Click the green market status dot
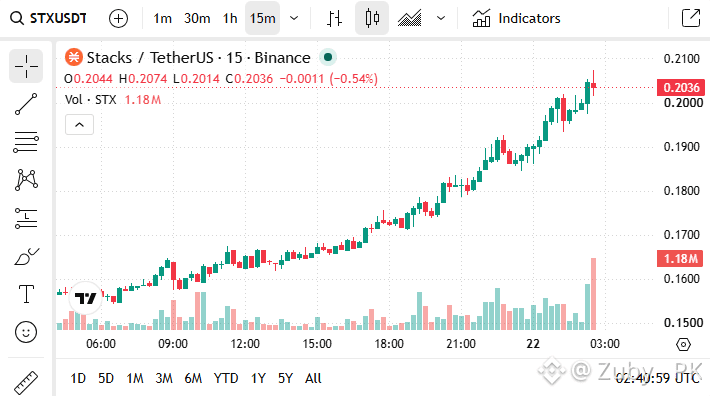 [328, 57]
